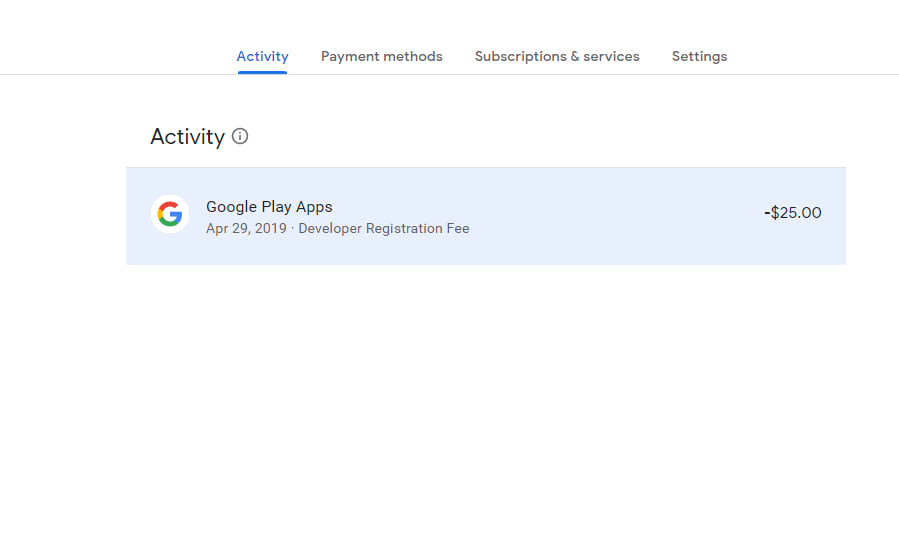899x551 pixels.
Task: Open the Subscriptions & services tab
Action: pyautogui.click(x=557, y=56)
